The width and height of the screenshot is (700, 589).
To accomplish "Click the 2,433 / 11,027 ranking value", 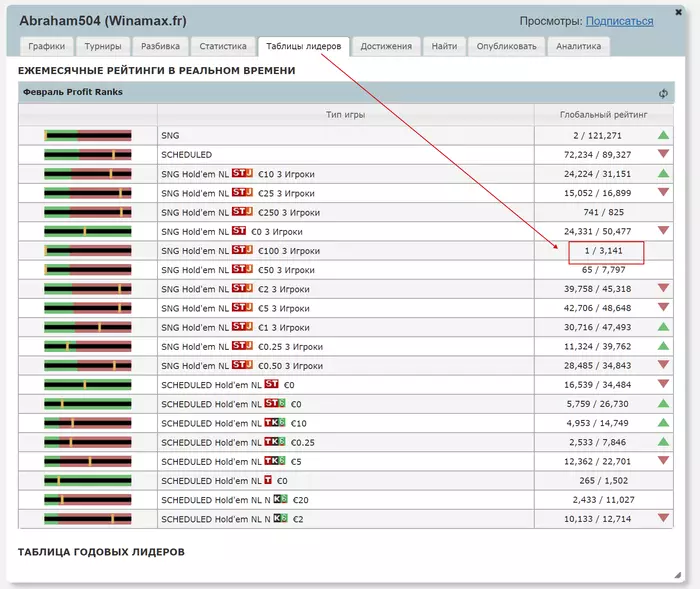I will point(604,500).
